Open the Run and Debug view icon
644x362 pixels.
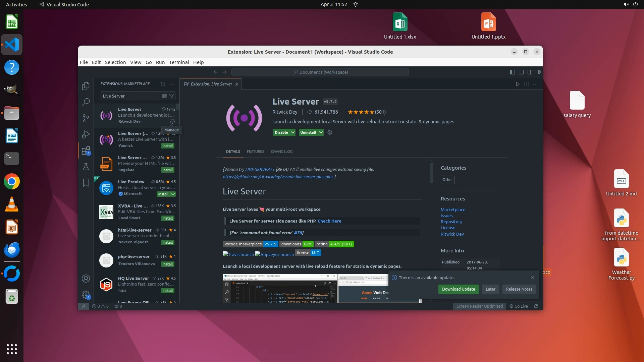tap(86, 134)
